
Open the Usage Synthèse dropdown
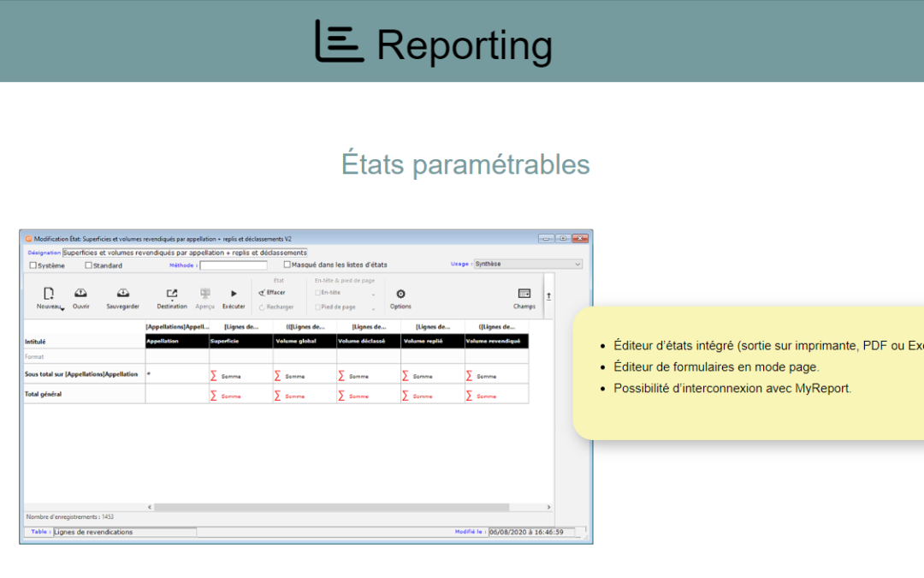[x=528, y=264]
